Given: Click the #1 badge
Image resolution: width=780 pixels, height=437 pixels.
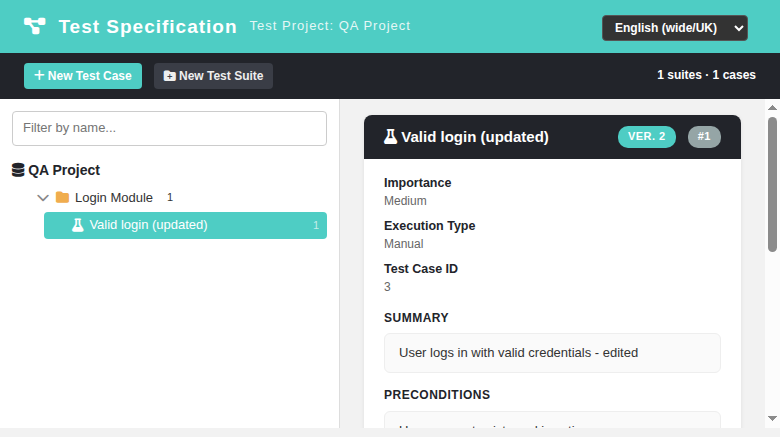Looking at the screenshot, I should pos(704,137).
